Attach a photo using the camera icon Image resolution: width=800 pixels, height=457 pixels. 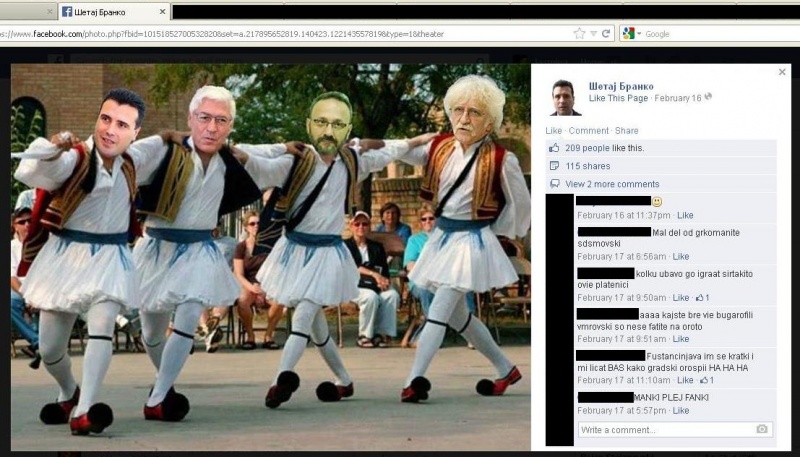tap(762, 429)
